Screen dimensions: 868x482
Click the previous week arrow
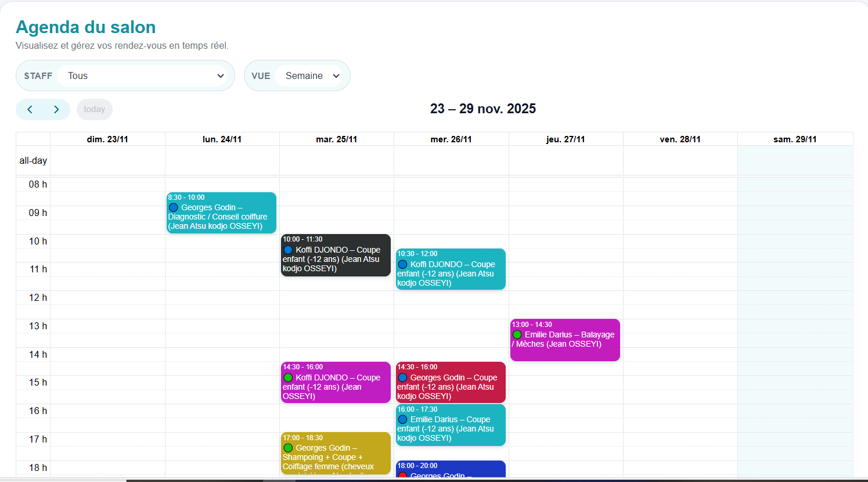30,109
